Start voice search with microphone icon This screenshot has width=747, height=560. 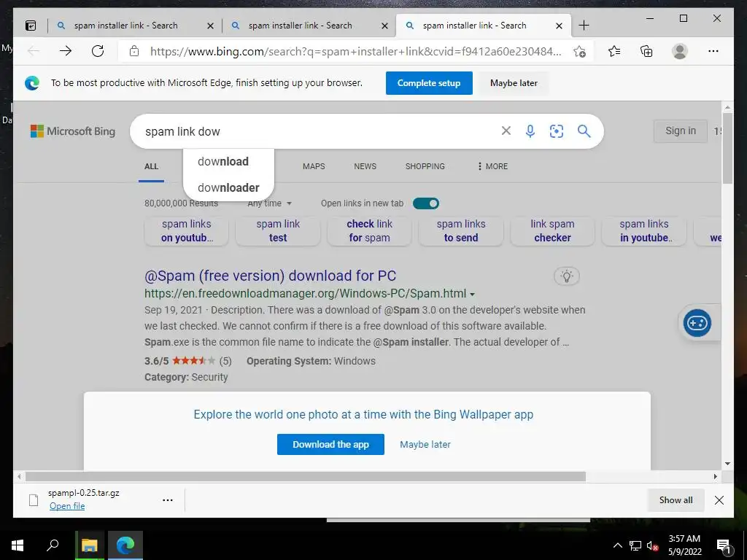coord(530,131)
